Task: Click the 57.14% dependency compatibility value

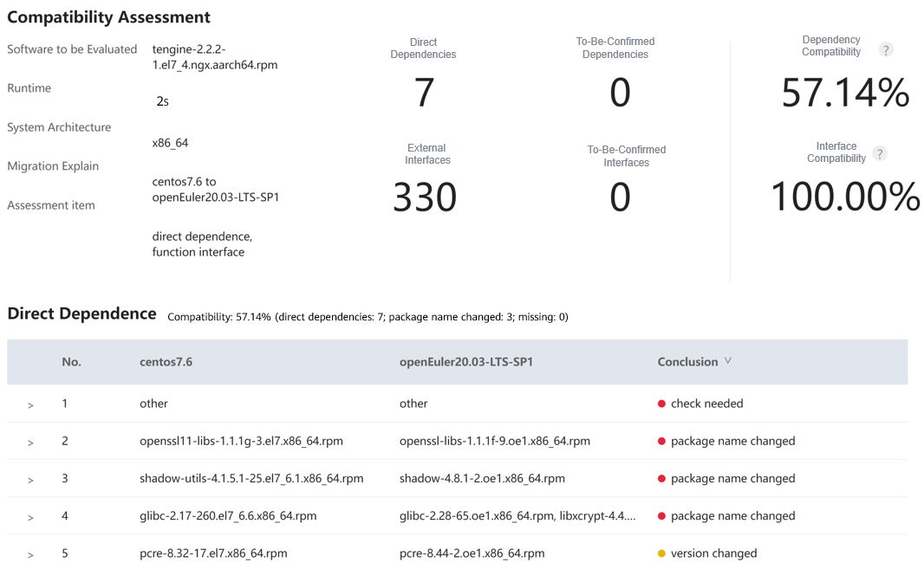Action: pyautogui.click(x=845, y=93)
